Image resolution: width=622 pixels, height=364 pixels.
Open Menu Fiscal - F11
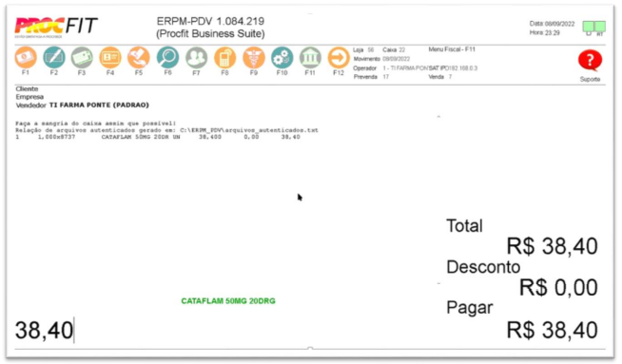point(452,49)
